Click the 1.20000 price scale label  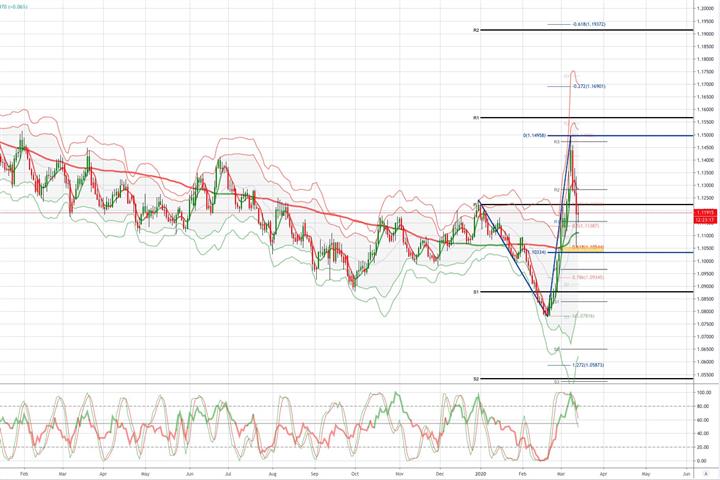click(x=704, y=8)
